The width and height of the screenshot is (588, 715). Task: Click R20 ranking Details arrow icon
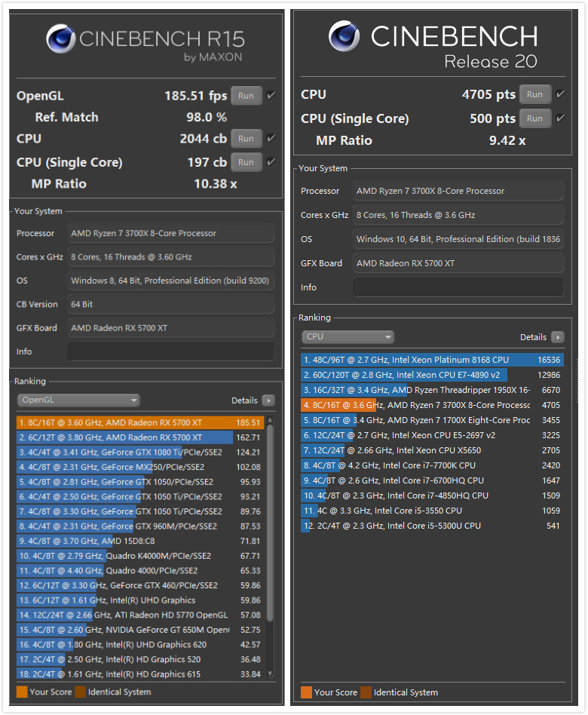click(x=557, y=337)
